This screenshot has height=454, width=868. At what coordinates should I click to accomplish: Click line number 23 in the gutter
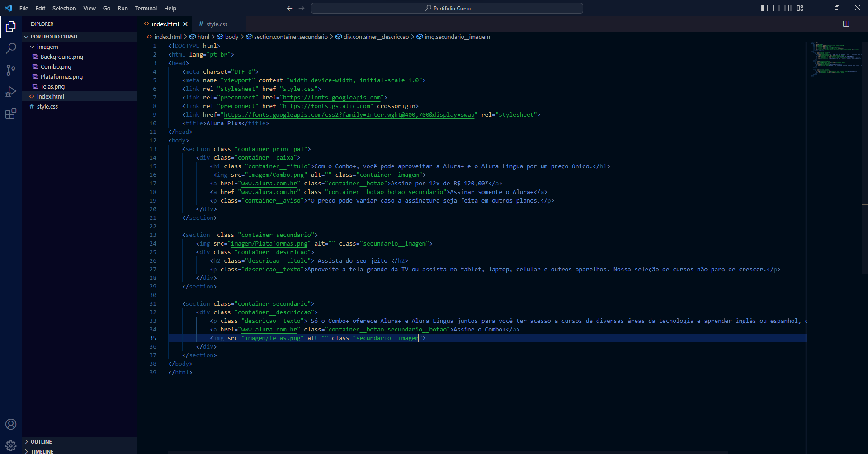coord(153,235)
